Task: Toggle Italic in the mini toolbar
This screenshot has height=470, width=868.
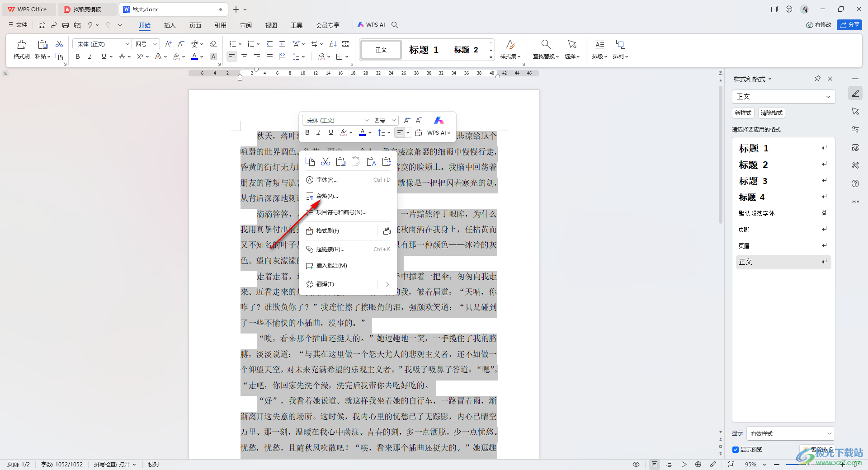Action: tap(319, 132)
